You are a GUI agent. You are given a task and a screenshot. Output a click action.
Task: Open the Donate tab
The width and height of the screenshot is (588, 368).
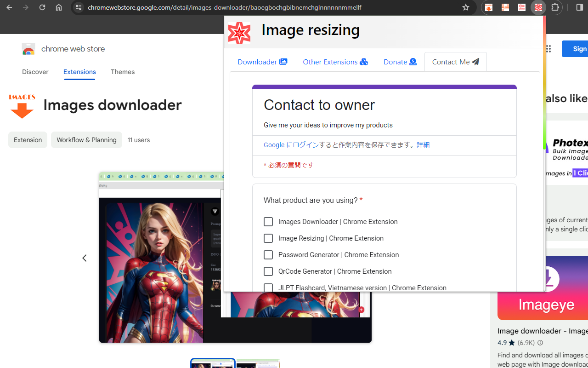(400, 62)
